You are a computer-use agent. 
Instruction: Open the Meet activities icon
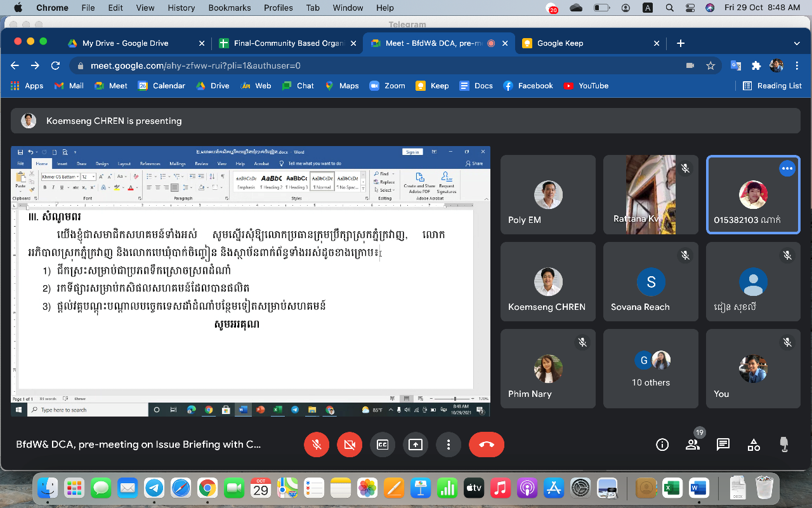click(754, 444)
